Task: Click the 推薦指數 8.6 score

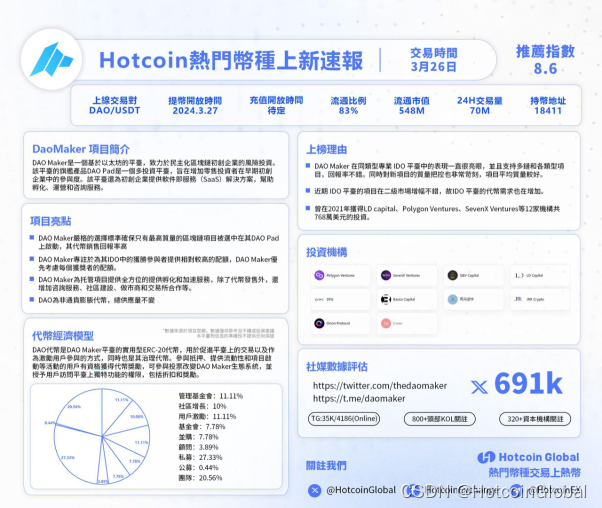Action: pyautogui.click(x=545, y=60)
